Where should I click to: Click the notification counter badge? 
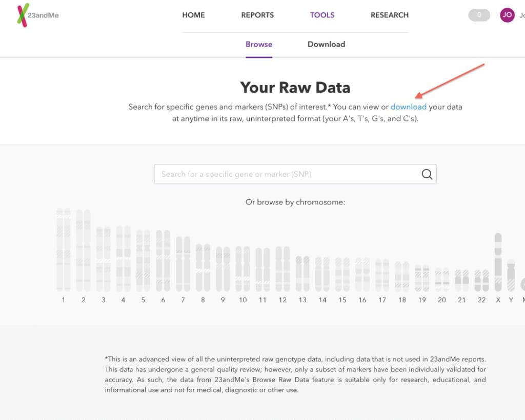[479, 15]
